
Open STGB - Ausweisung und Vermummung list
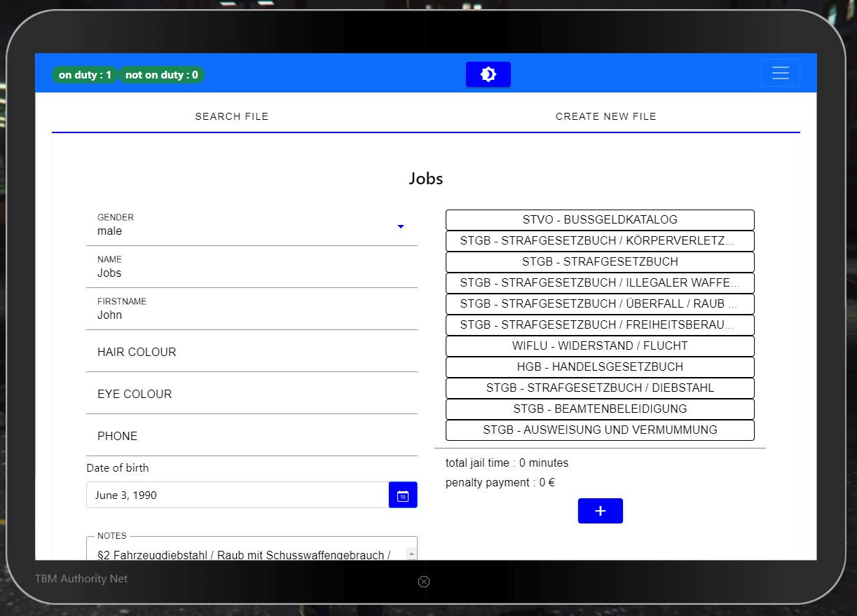pos(600,430)
